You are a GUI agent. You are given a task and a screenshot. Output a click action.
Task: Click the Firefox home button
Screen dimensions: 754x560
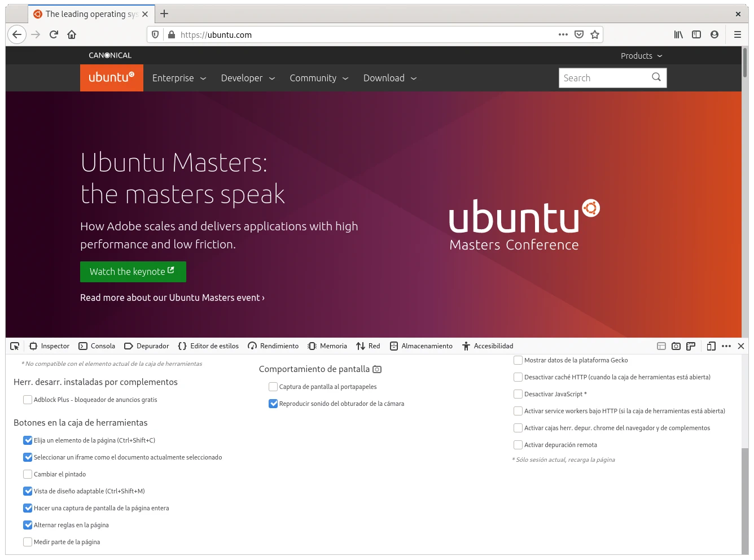(72, 34)
